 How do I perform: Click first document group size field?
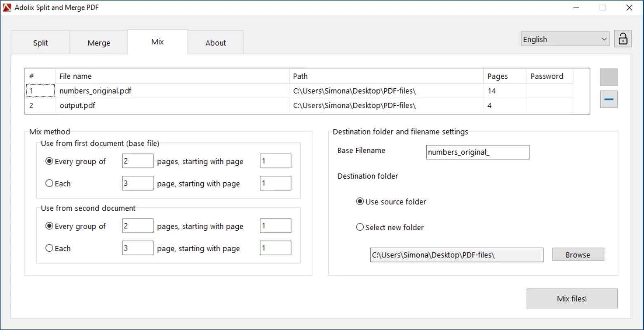pyautogui.click(x=138, y=161)
